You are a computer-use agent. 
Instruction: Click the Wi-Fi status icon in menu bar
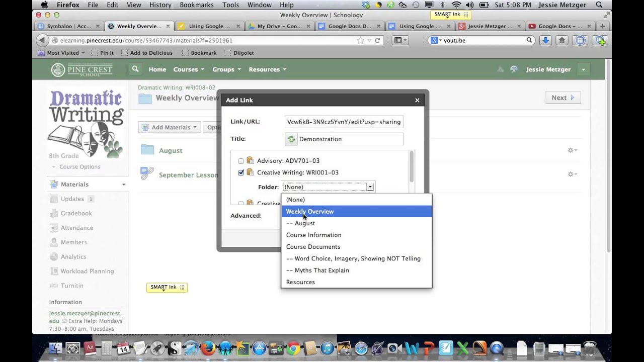456,5
